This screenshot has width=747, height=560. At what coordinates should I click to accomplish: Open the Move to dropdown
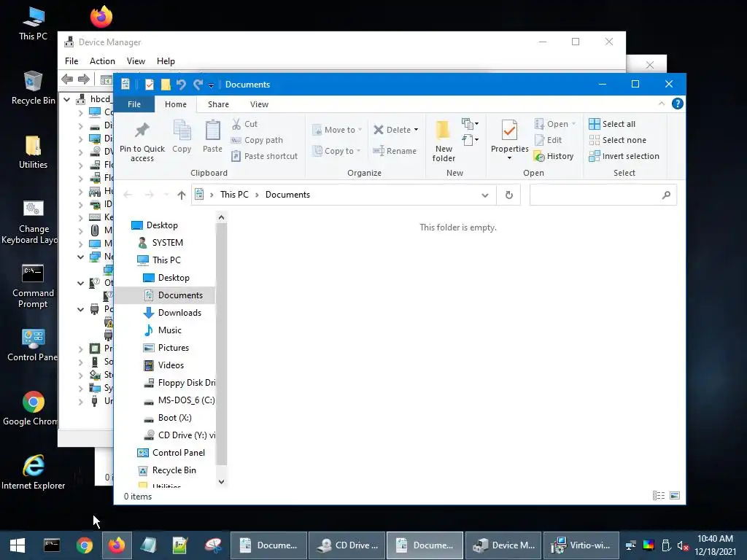tap(337, 130)
